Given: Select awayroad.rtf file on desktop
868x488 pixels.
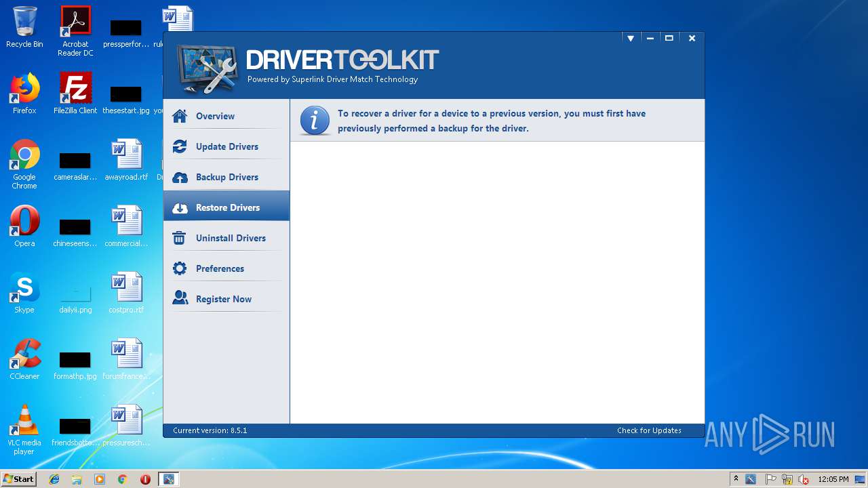Looking at the screenshot, I should tap(126, 160).
